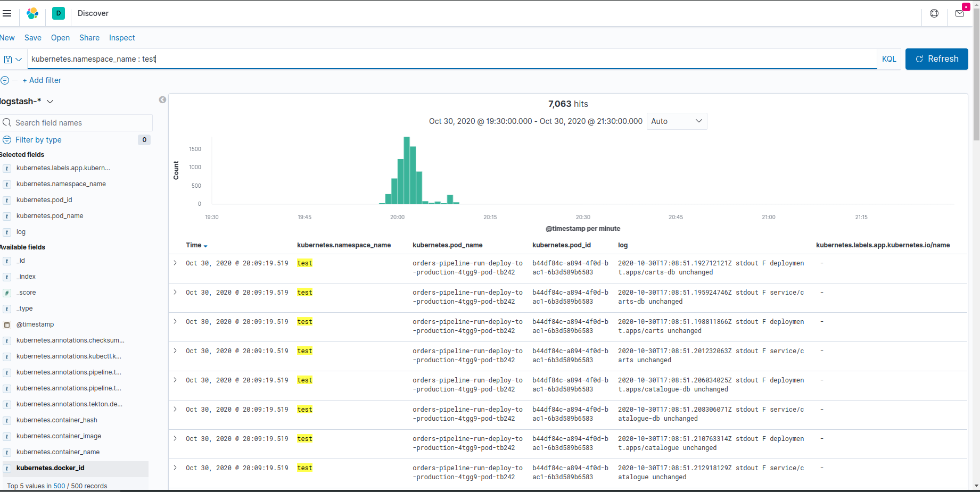
Task: Select the Inspect menu item
Action: 121,37
